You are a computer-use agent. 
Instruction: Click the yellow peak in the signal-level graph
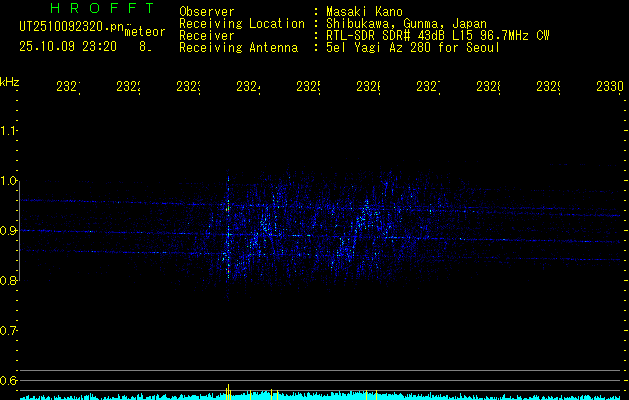[x=229, y=391]
